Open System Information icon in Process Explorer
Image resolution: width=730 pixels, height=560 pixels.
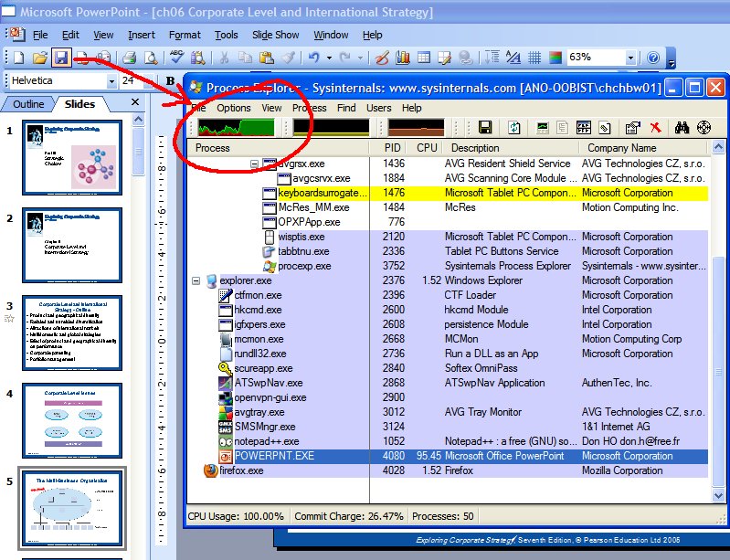(x=543, y=127)
